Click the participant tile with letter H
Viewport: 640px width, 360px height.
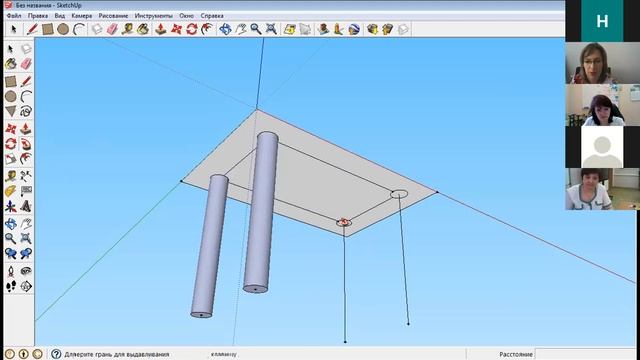pos(602,21)
